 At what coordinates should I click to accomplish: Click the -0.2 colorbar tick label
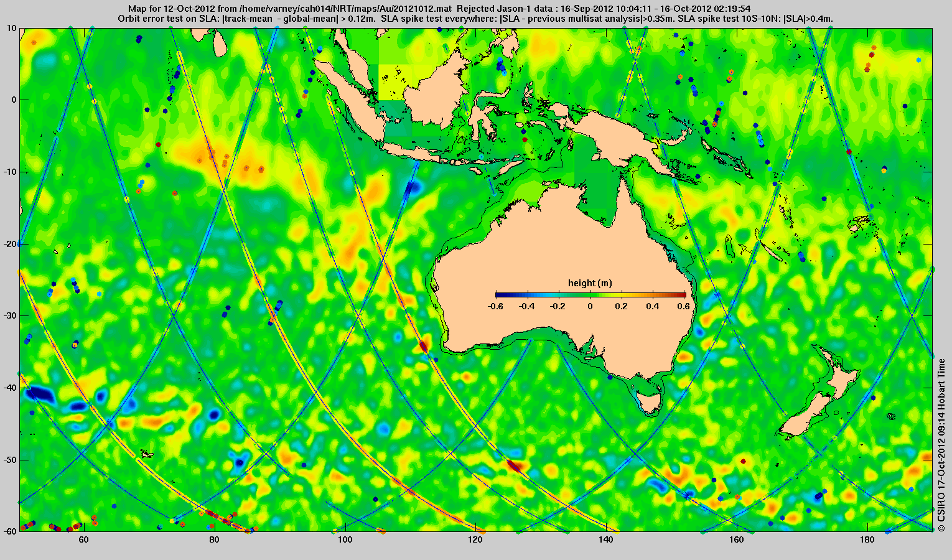(x=559, y=306)
